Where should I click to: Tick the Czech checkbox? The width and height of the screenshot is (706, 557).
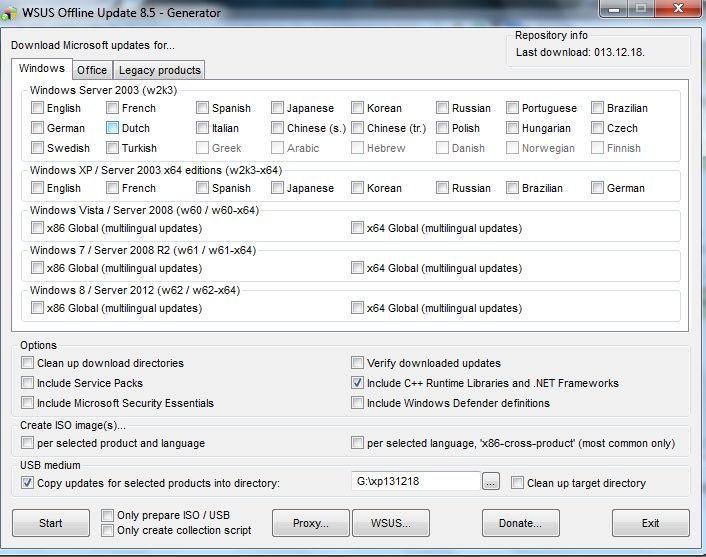(597, 128)
